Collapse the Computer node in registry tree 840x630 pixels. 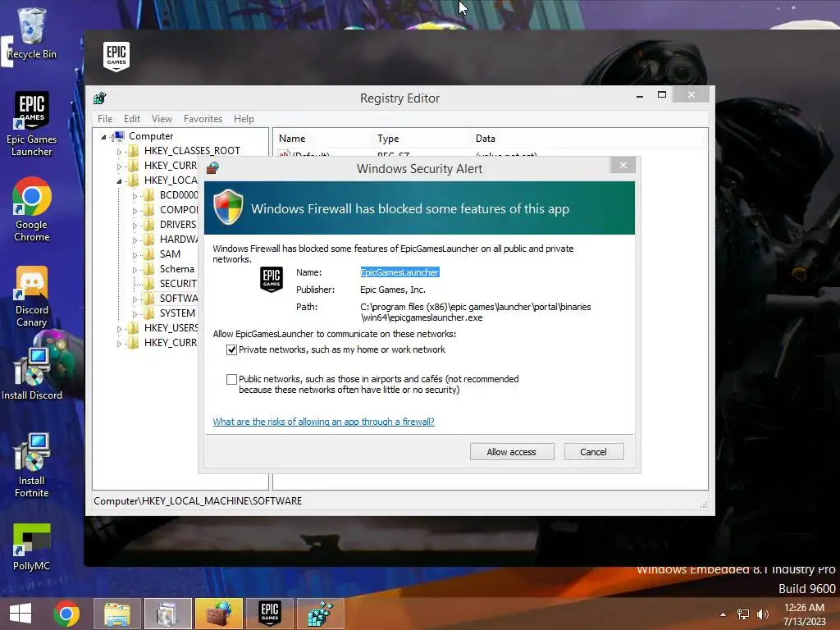click(x=103, y=137)
